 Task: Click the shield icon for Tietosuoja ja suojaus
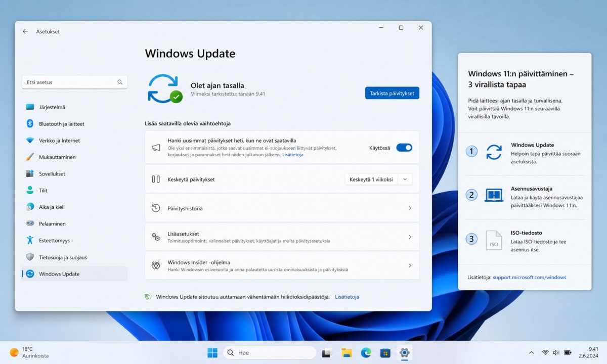click(x=30, y=257)
